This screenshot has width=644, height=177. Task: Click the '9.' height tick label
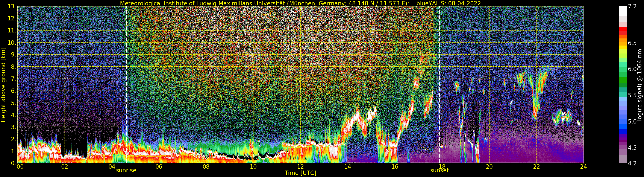[14, 55]
